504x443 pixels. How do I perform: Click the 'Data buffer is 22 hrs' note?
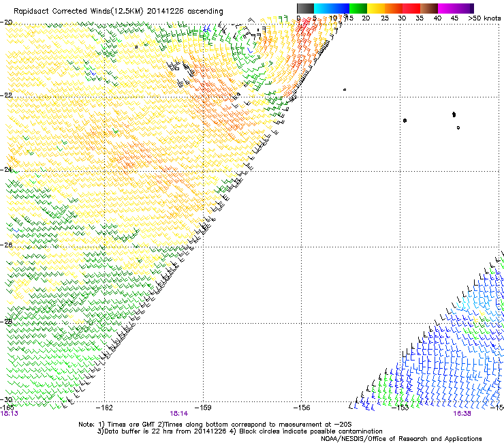tap(163, 431)
